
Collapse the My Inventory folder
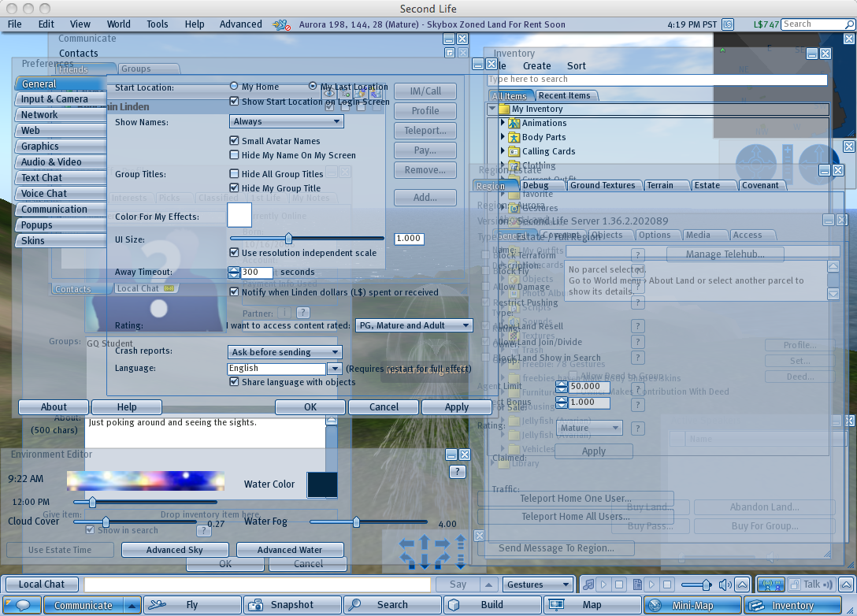492,108
